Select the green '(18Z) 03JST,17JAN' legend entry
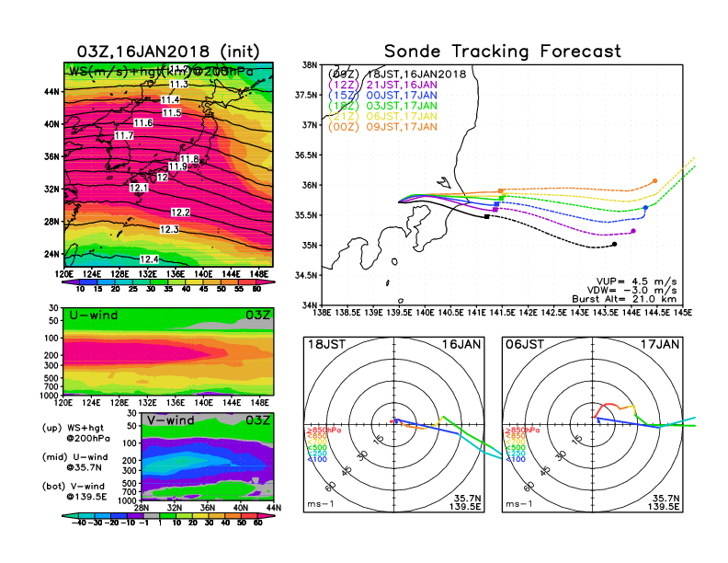The image size is (728, 563). point(382,106)
